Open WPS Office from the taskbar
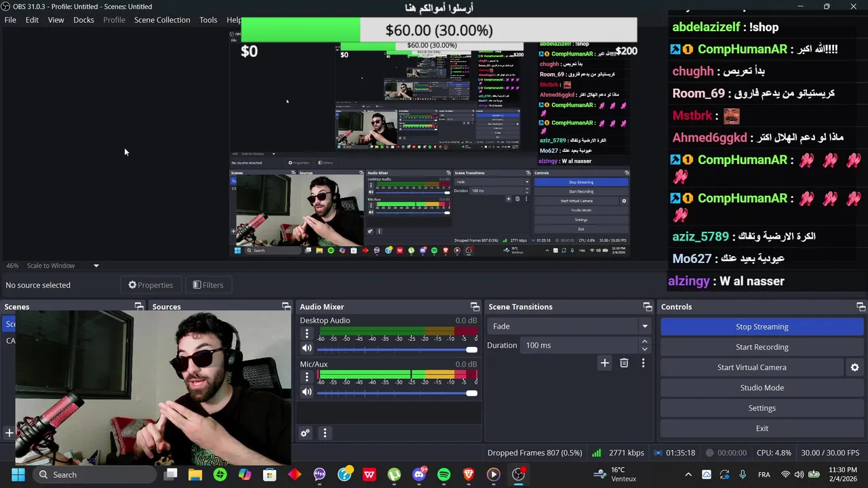The image size is (868, 488). point(369,474)
